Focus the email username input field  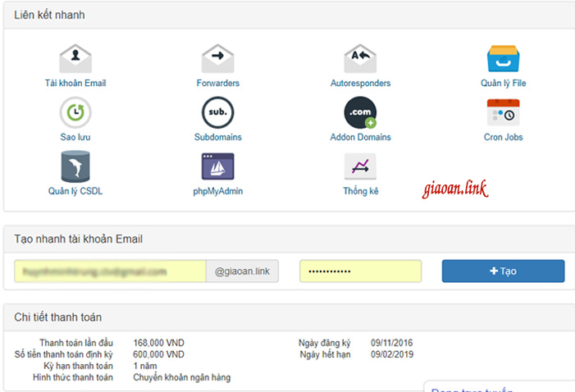click(x=109, y=271)
